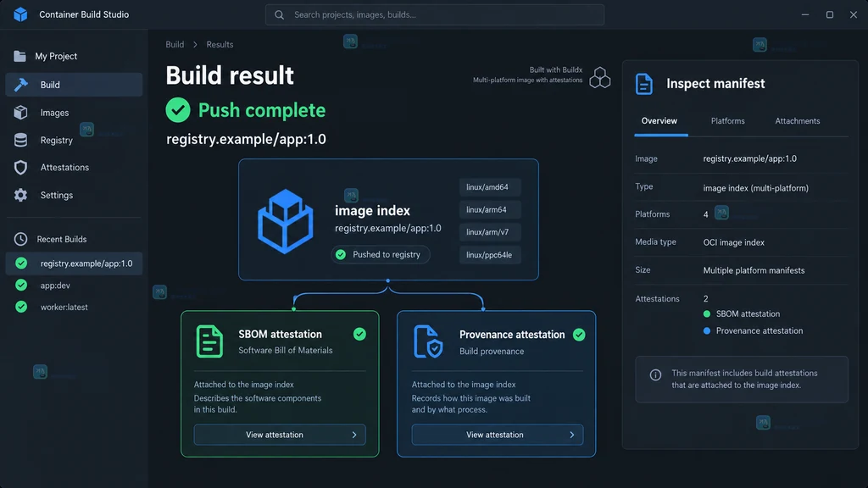Click the 'OCI image index' media type

click(733, 242)
